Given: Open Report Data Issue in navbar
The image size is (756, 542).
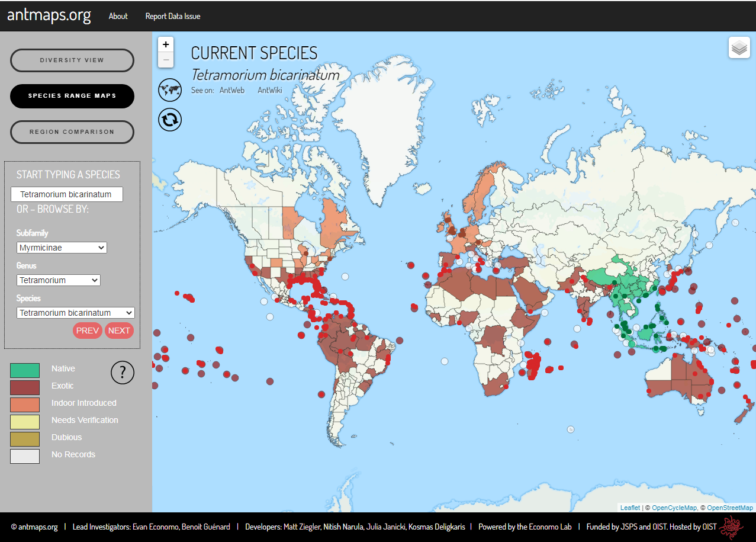Looking at the screenshot, I should tap(173, 16).
